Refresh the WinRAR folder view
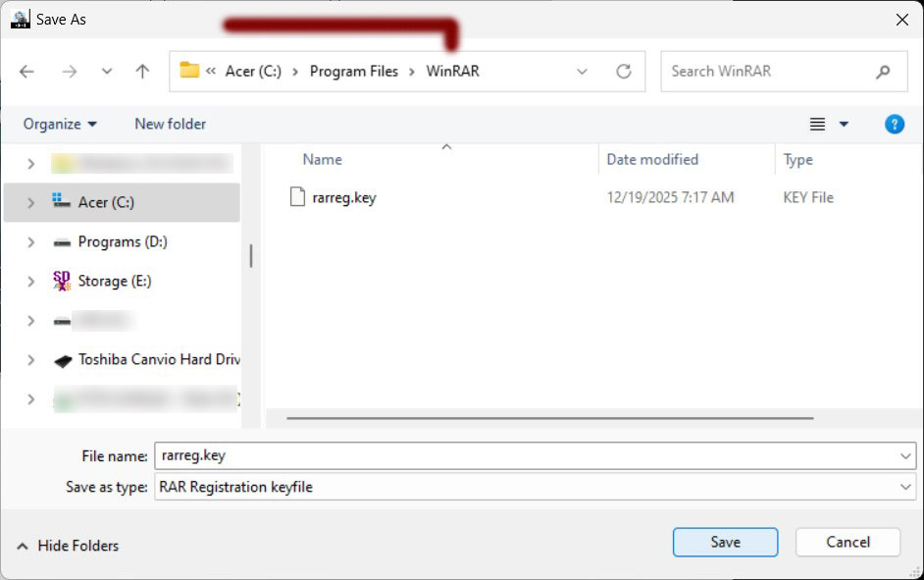Screen dimensions: 924x580 (623, 72)
